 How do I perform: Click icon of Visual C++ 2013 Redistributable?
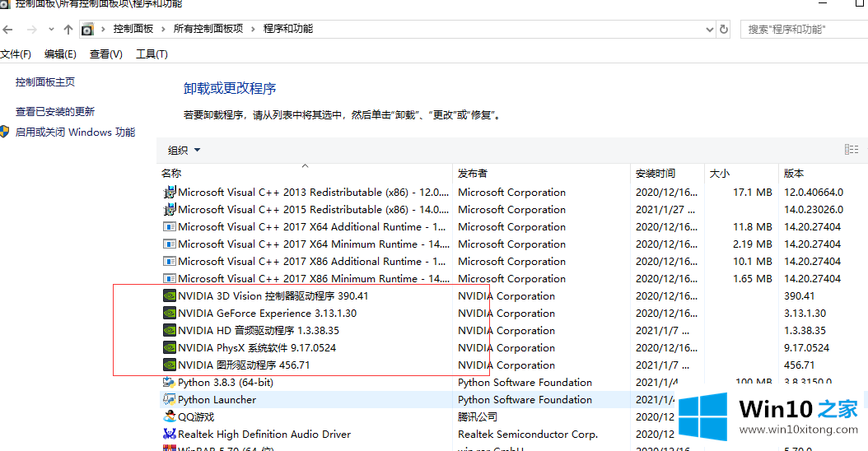(170, 192)
